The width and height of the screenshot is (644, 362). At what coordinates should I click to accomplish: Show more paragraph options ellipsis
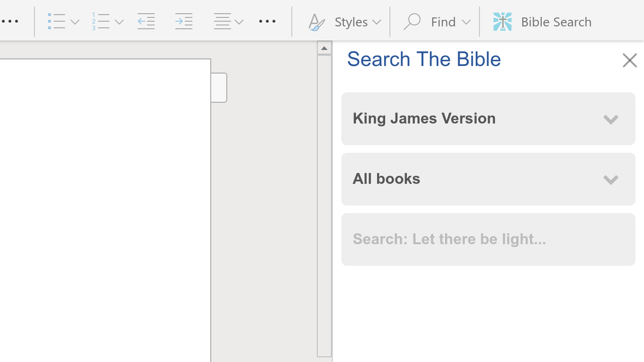[267, 22]
